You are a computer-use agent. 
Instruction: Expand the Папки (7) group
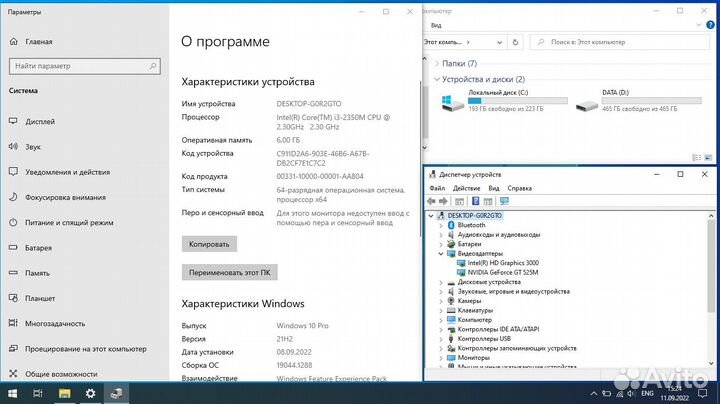point(437,63)
